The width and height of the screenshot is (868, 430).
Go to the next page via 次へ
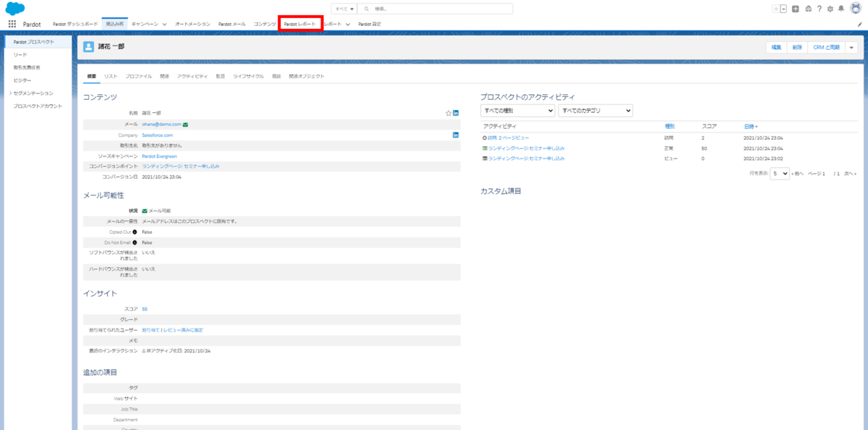[x=850, y=174]
